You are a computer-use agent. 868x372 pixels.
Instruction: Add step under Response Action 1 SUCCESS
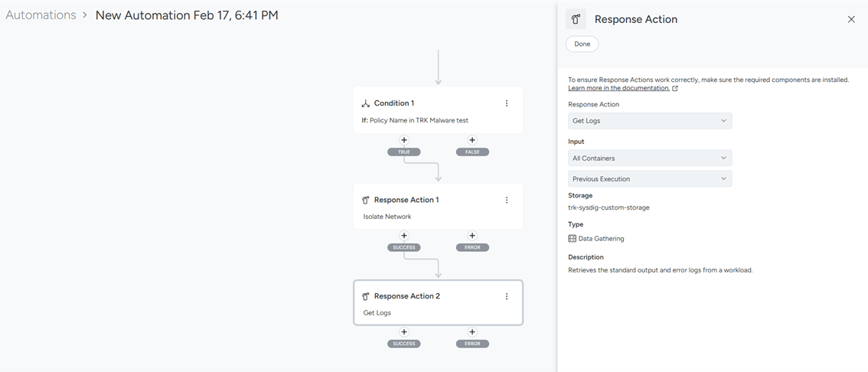[x=404, y=236]
